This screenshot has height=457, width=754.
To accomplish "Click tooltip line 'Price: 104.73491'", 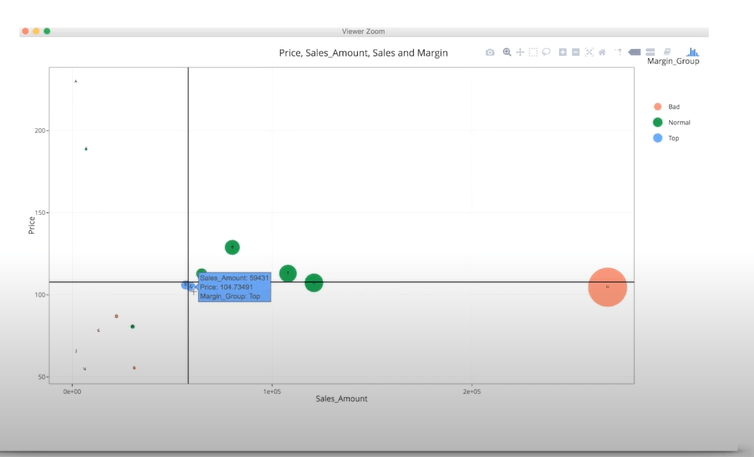I will 226,287.
